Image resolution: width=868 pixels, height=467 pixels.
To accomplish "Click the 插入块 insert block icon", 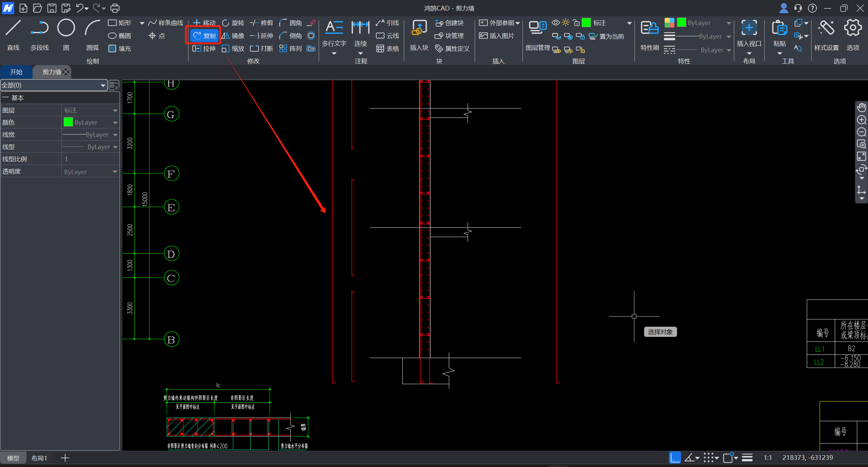I will click(x=419, y=28).
